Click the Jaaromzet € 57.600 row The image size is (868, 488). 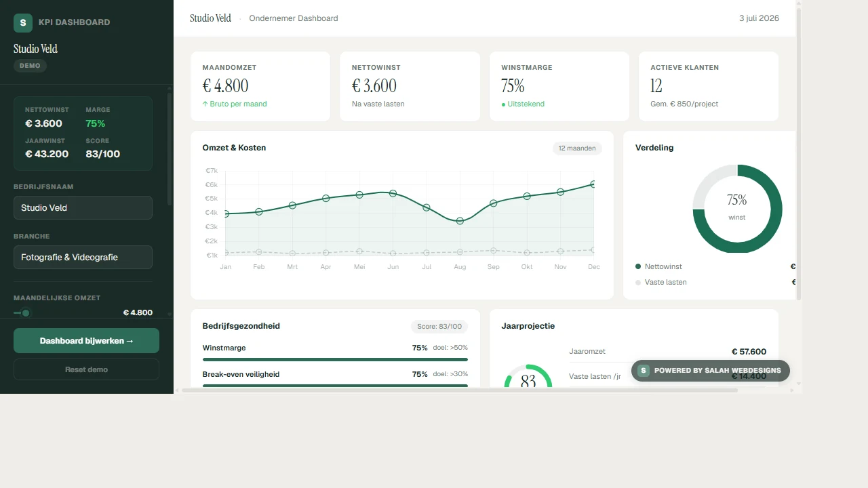point(668,352)
